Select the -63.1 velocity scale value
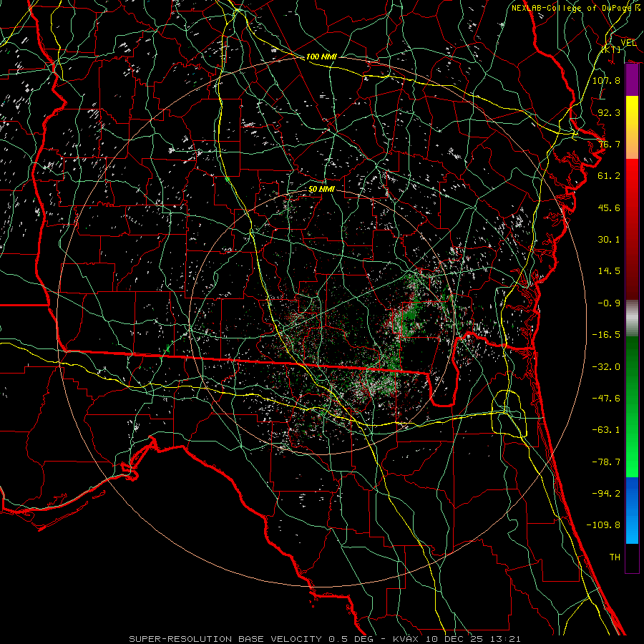Image resolution: width=644 pixels, height=644 pixels. [x=606, y=430]
